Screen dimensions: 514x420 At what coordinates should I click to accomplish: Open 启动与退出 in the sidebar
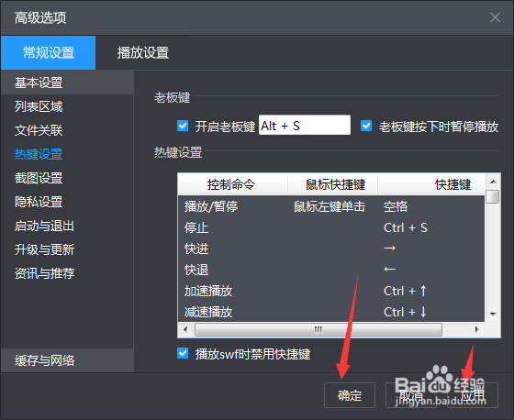point(67,226)
